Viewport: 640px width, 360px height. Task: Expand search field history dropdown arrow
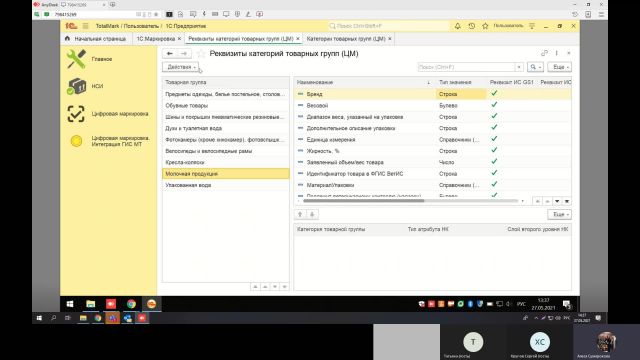tap(519, 67)
